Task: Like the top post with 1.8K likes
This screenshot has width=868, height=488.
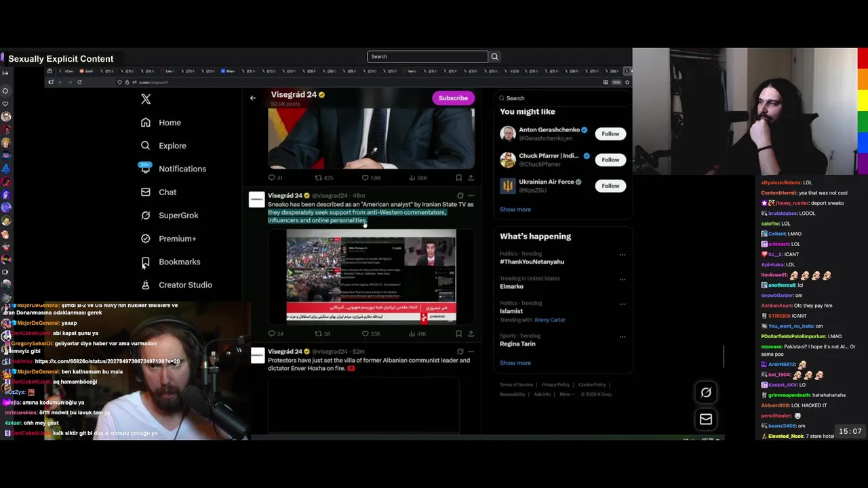Action: (x=370, y=178)
